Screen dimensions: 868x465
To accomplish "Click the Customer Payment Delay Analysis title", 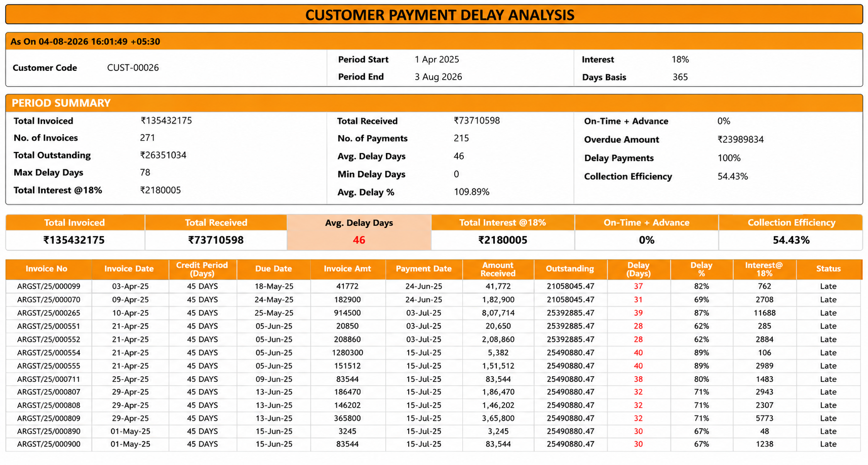I will pyautogui.click(x=440, y=15).
